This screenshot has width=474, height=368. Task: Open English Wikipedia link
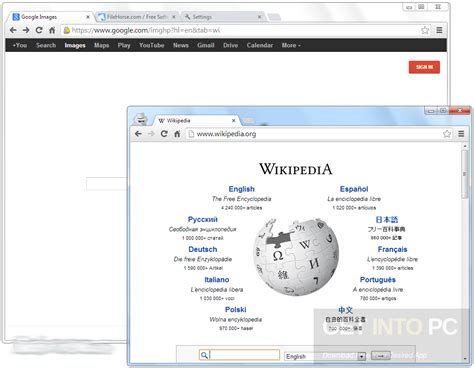tap(242, 189)
